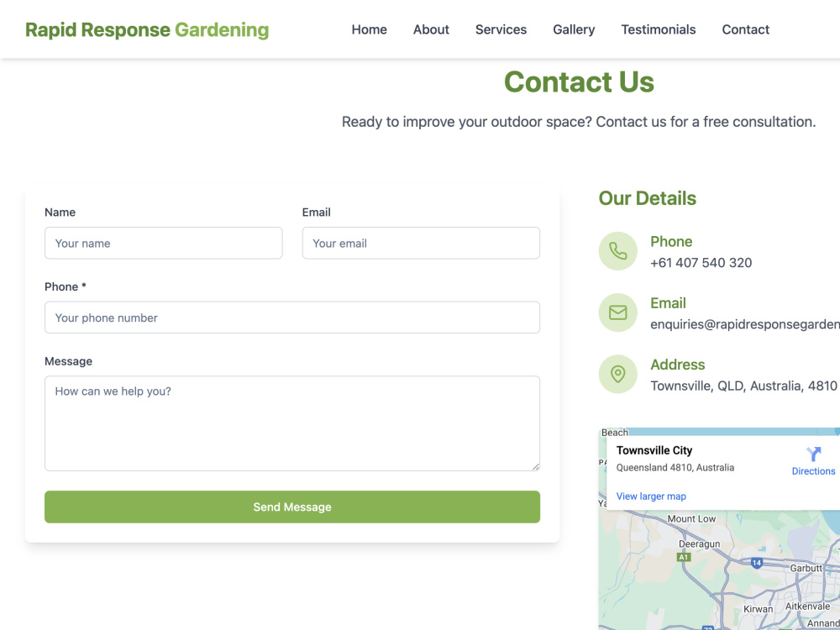The width and height of the screenshot is (840, 630).
Task: Click the route 14 shield on map
Action: coord(757,563)
